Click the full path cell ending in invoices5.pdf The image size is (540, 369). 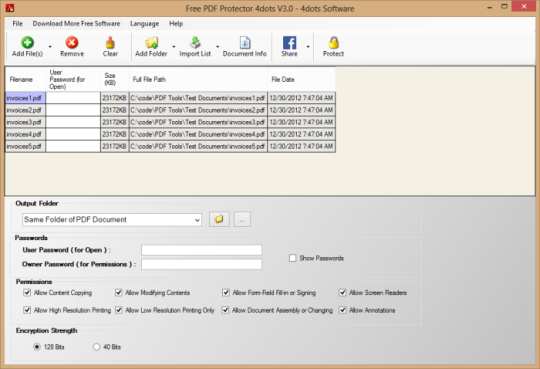click(x=198, y=146)
